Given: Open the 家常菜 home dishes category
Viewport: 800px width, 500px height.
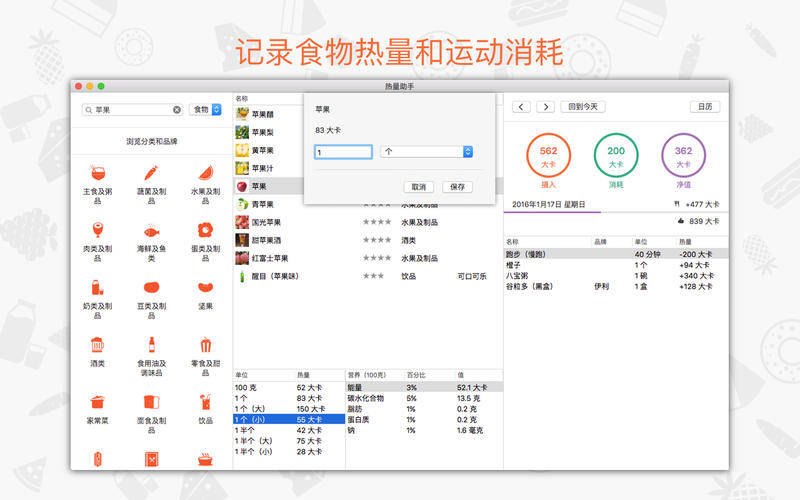Looking at the screenshot, I should click(97, 409).
